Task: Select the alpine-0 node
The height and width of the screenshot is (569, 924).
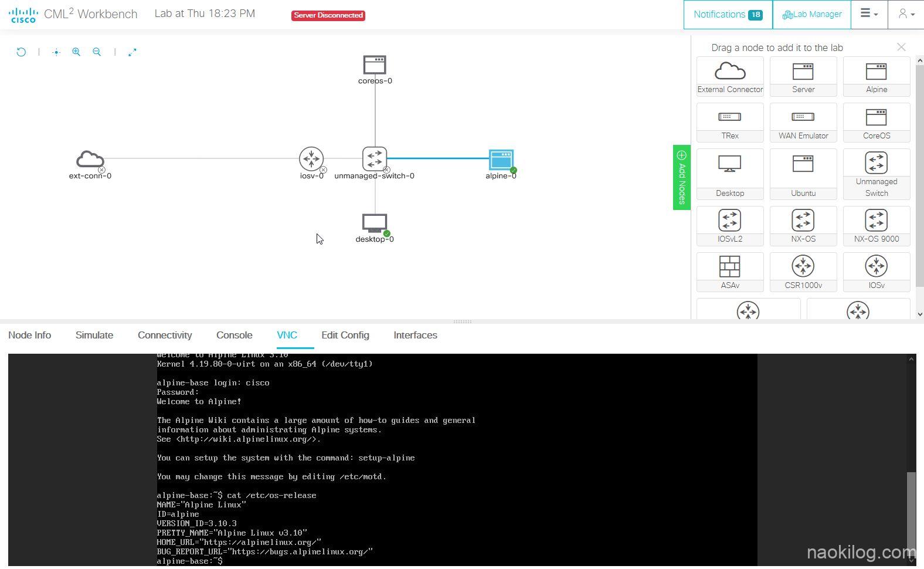Action: point(501,159)
